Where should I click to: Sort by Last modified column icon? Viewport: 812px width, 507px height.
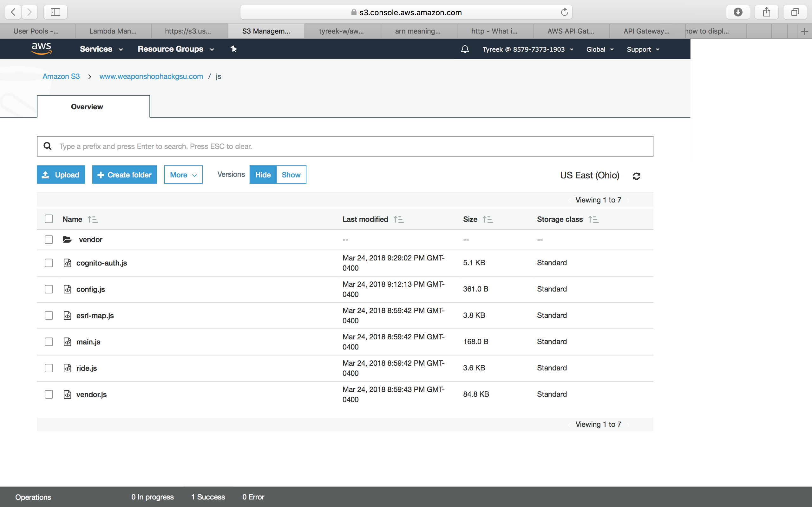click(399, 219)
